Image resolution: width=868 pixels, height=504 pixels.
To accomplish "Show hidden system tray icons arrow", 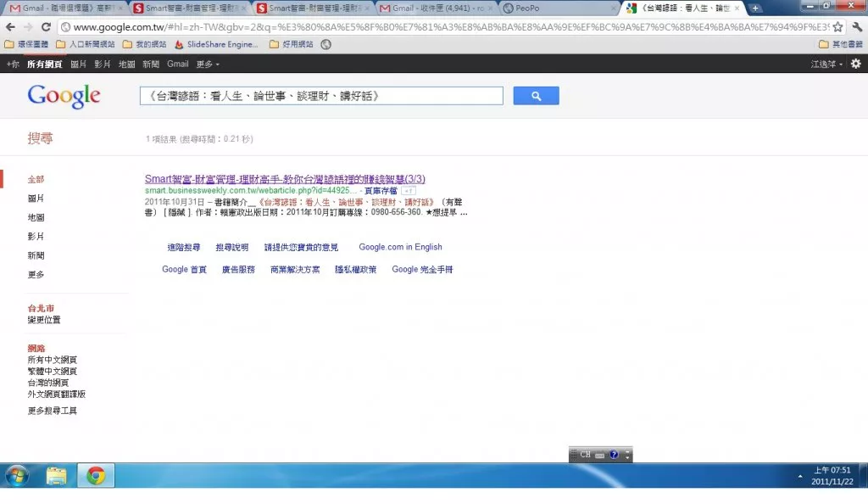I will click(800, 476).
